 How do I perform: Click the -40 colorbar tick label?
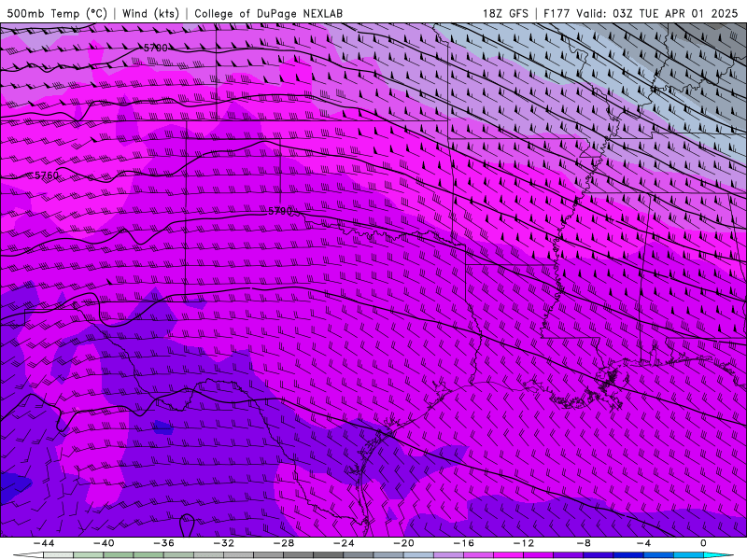coord(104,543)
